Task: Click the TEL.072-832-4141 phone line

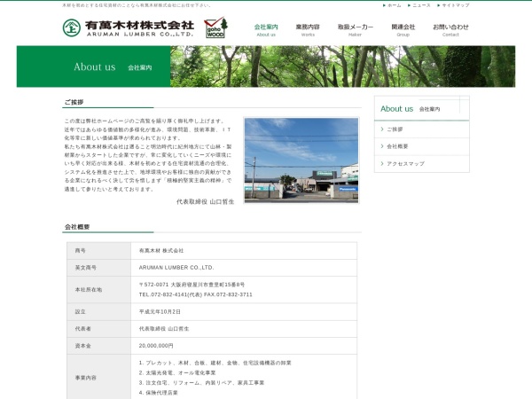Action: click(x=195, y=294)
